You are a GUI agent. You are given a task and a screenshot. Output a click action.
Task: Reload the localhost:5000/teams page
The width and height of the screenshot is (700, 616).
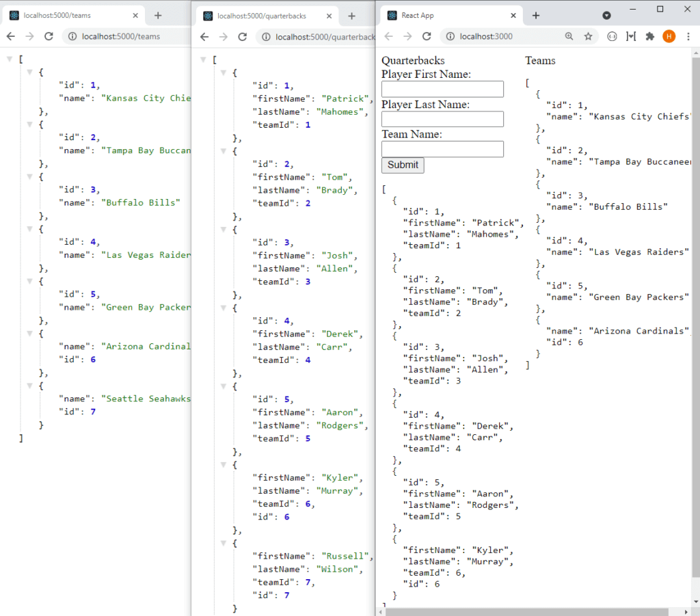click(48, 36)
